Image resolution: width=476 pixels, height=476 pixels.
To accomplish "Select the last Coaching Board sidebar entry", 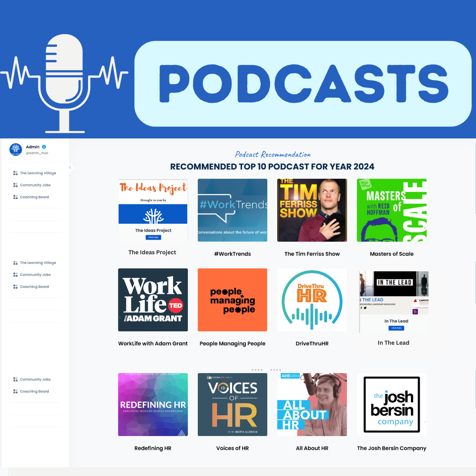I will [31, 391].
